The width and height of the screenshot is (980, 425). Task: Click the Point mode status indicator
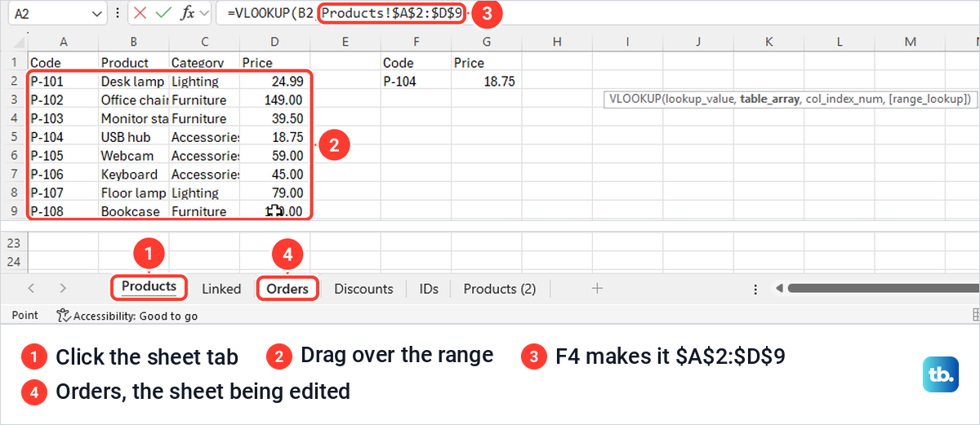click(25, 315)
